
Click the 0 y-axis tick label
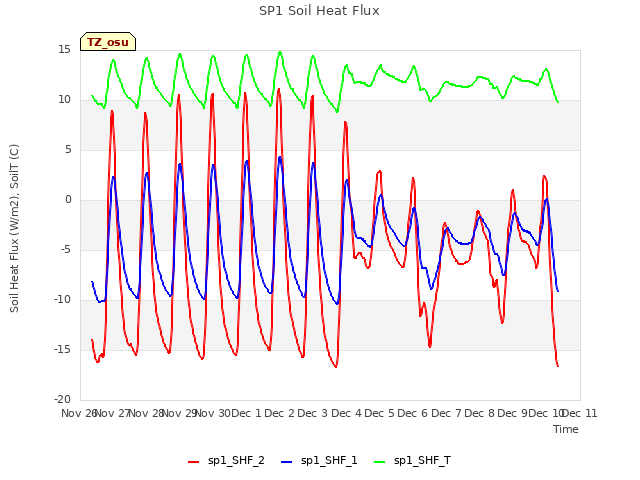68,200
